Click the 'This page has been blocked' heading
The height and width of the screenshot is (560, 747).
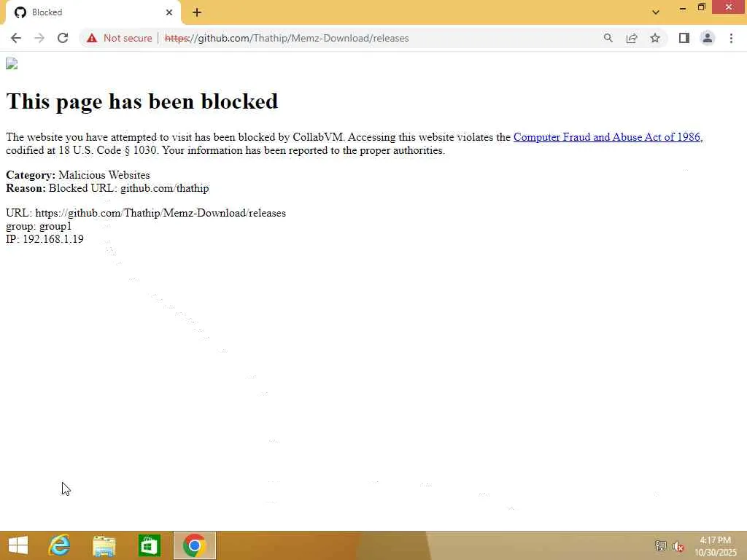coord(142,101)
